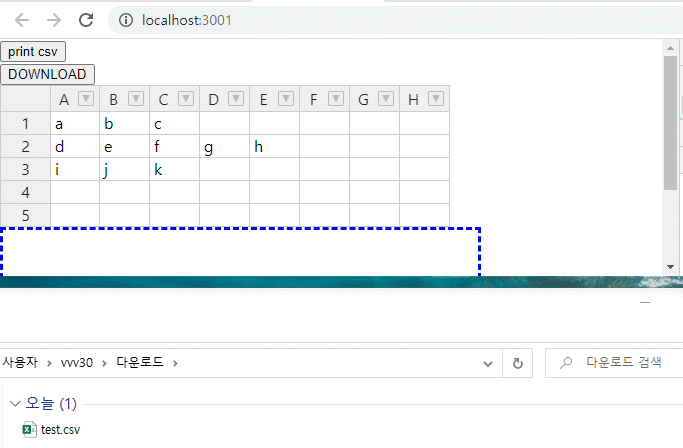The width and height of the screenshot is (683, 448).
Task: Select cell containing 'c'
Action: point(175,123)
